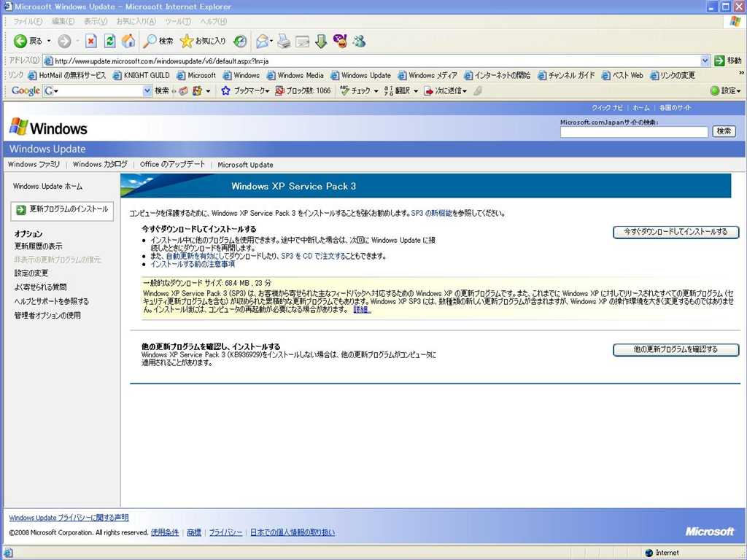Click the Google toolbar highlighter pen icon
Viewport: 747px width, 560px height.
478,90
